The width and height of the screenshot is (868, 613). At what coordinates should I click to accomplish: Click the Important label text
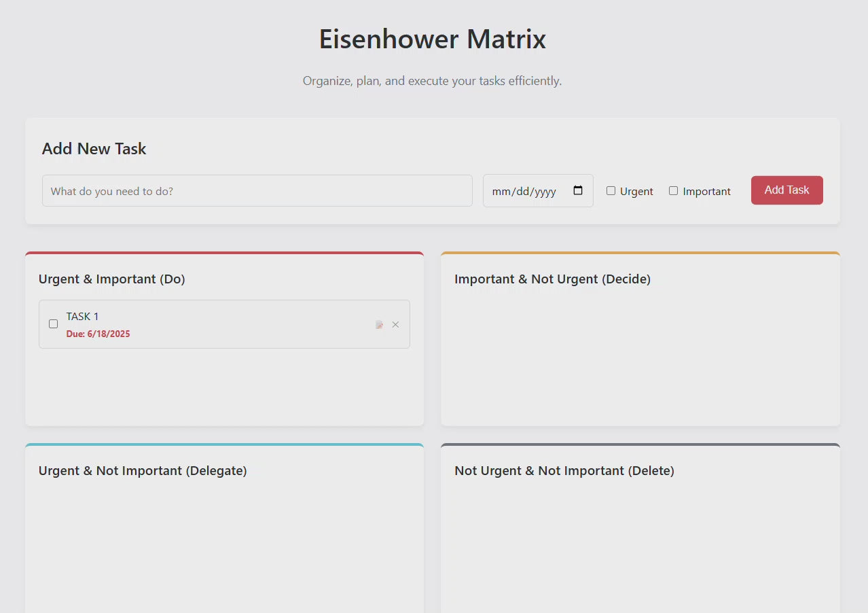click(x=706, y=192)
